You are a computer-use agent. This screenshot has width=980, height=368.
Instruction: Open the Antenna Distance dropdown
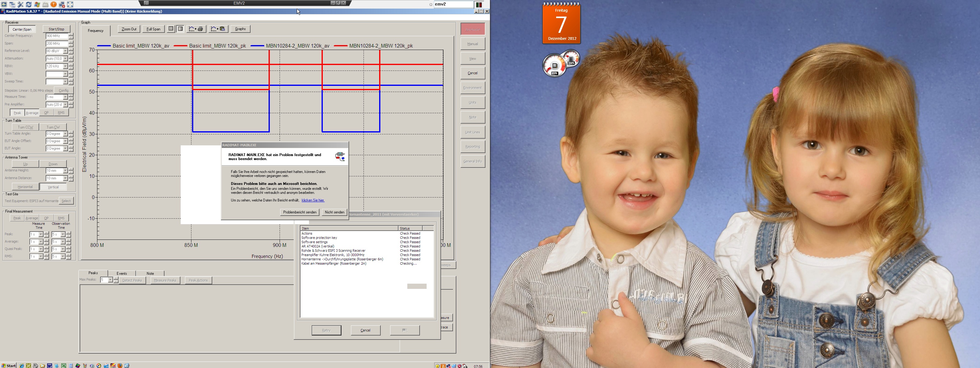click(x=66, y=178)
